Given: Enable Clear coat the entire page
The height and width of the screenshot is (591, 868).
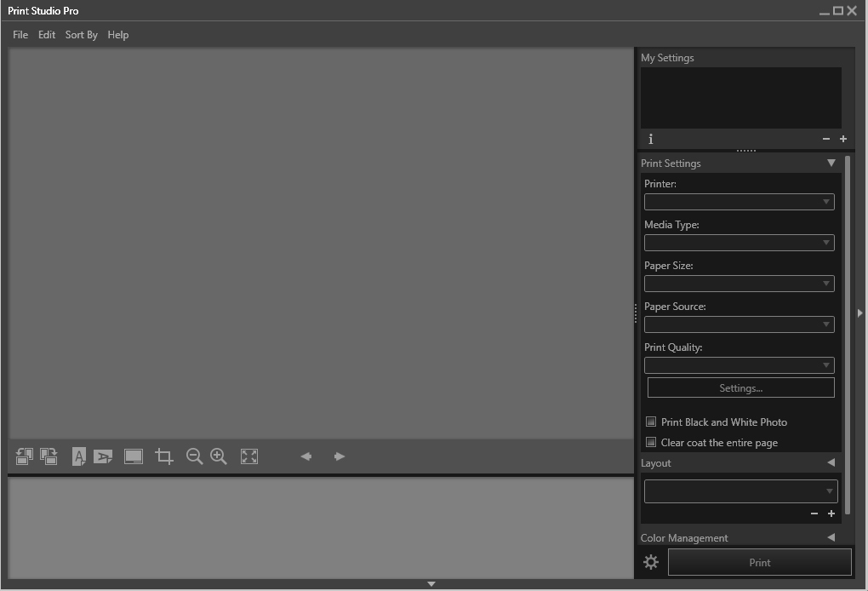Looking at the screenshot, I should pos(651,442).
